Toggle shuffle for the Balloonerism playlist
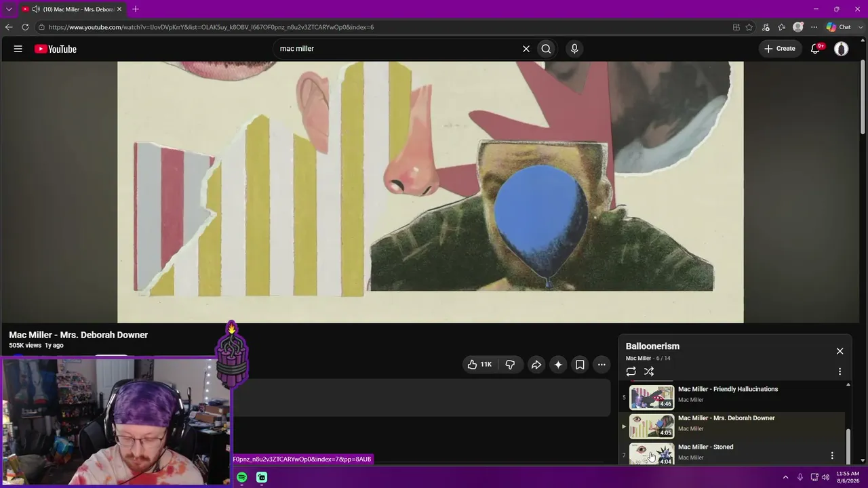Image resolution: width=868 pixels, height=488 pixels. pyautogui.click(x=649, y=371)
